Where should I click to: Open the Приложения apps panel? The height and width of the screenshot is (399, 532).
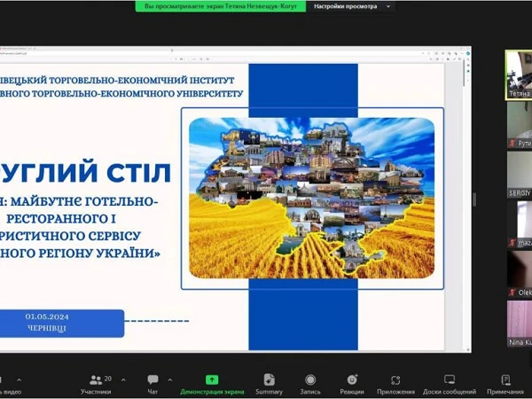[395, 384]
